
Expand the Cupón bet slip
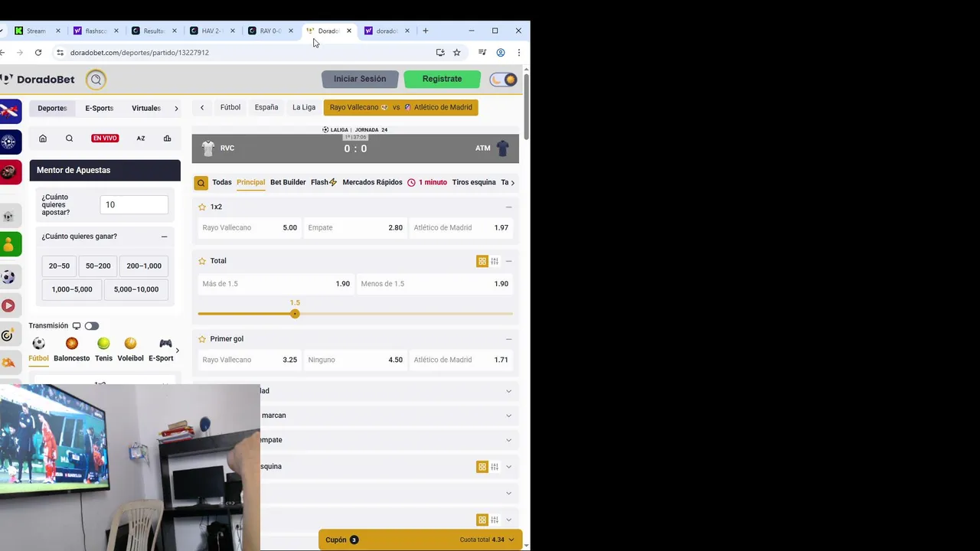click(420, 540)
